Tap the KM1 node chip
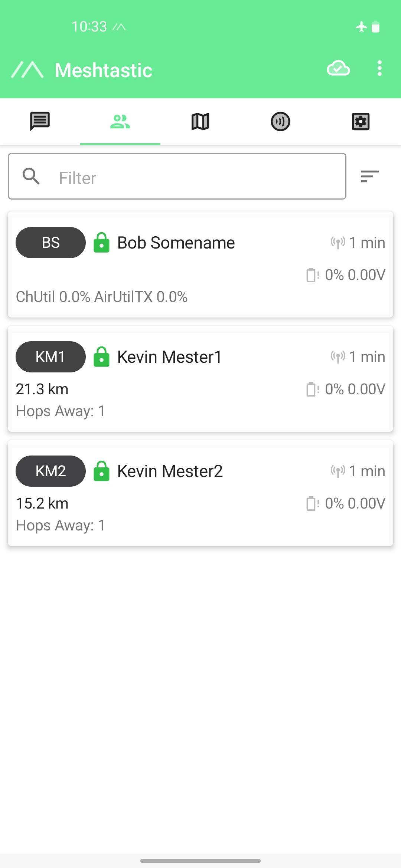The image size is (401, 868). (x=50, y=357)
